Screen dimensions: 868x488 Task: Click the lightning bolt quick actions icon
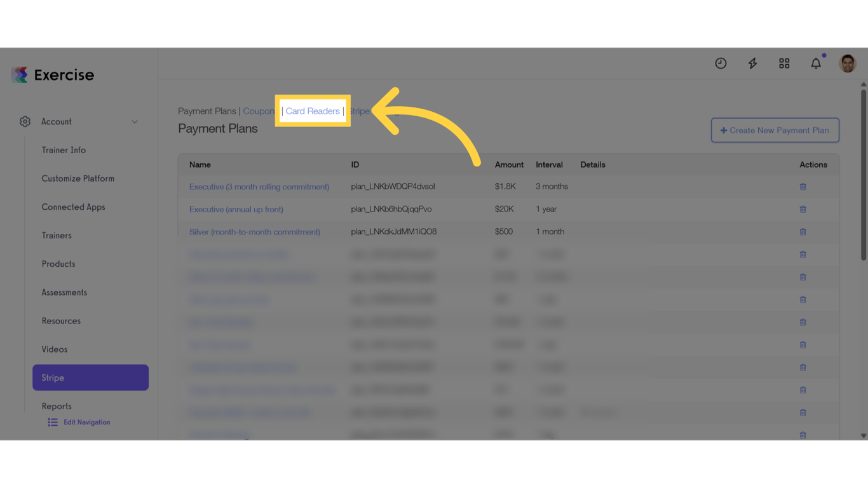tap(752, 64)
